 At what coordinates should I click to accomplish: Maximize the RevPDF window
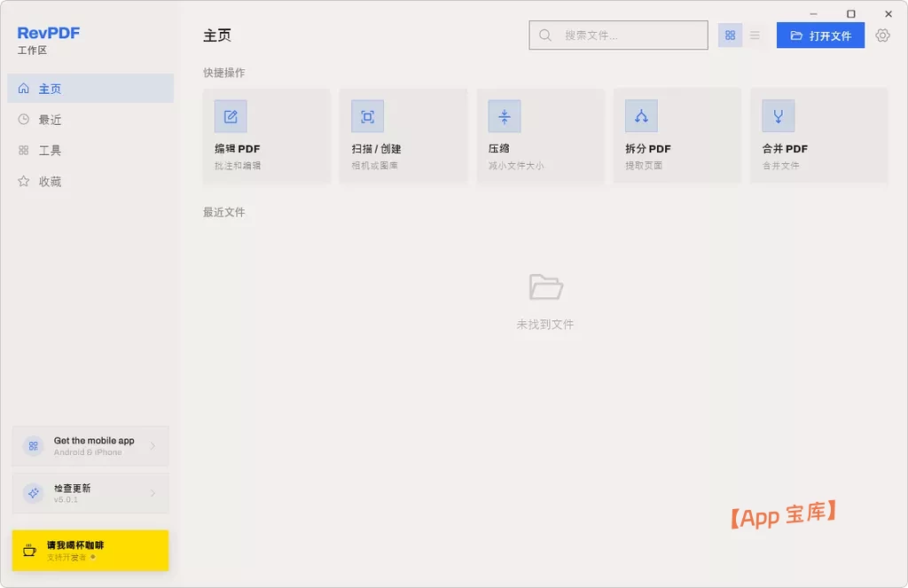coord(850,14)
